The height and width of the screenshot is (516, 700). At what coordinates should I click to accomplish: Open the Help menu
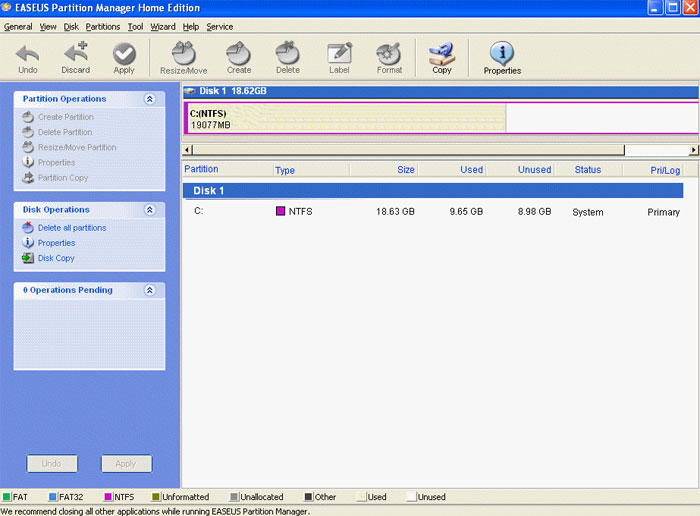(x=191, y=27)
